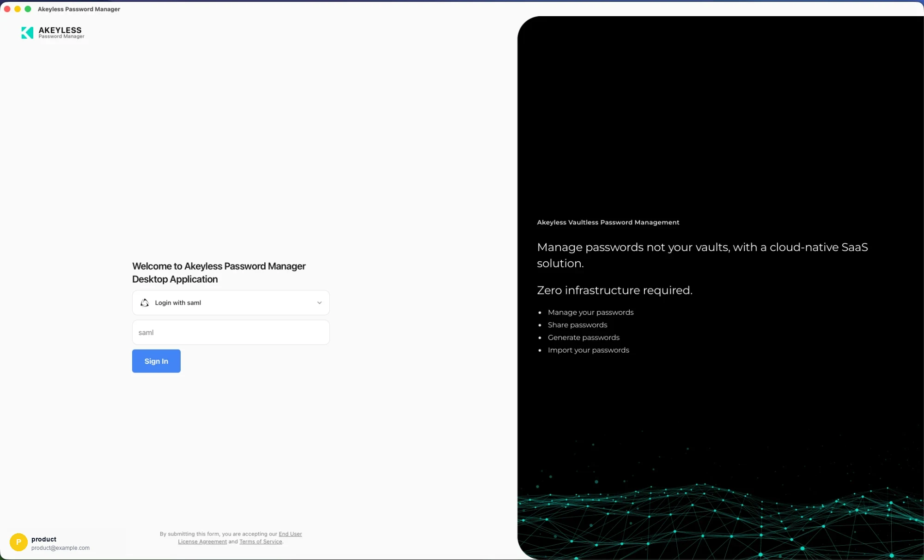This screenshot has height=560, width=924.
Task: Click the "Import your passwords" bullet item
Action: point(588,350)
